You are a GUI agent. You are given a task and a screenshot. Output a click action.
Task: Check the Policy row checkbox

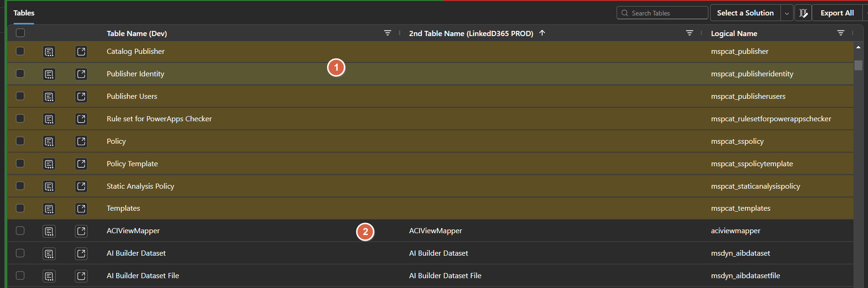[x=20, y=141]
